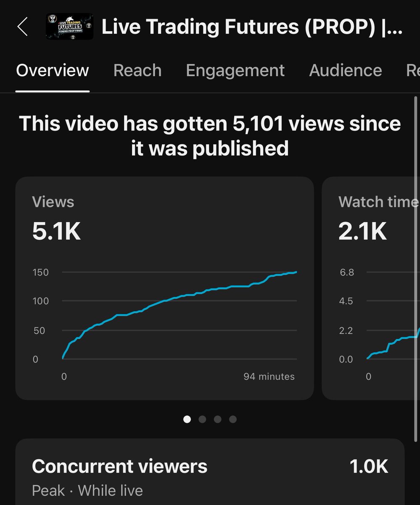Select the first carousel page dot

tap(187, 419)
